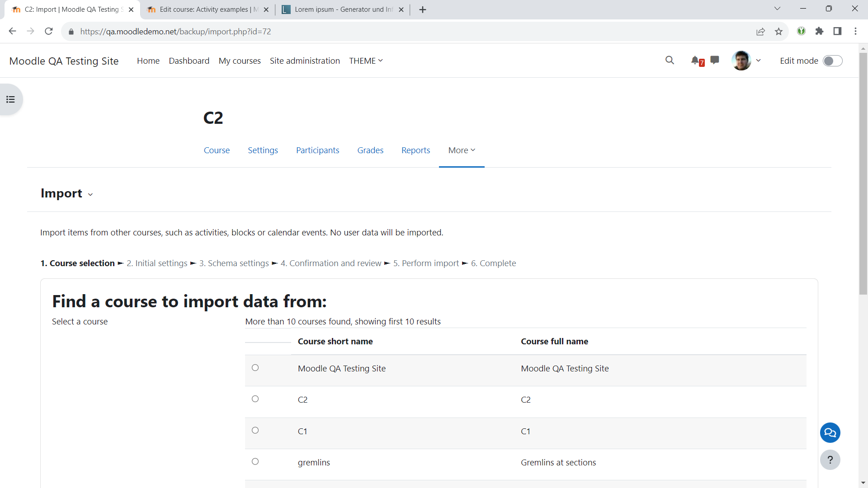Go to Dashboard
Image resolution: width=868 pixels, height=488 pixels.
[x=189, y=61]
